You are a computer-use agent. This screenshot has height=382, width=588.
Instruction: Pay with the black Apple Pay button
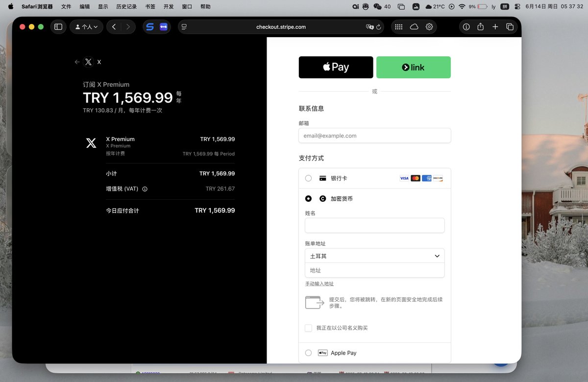tap(336, 68)
